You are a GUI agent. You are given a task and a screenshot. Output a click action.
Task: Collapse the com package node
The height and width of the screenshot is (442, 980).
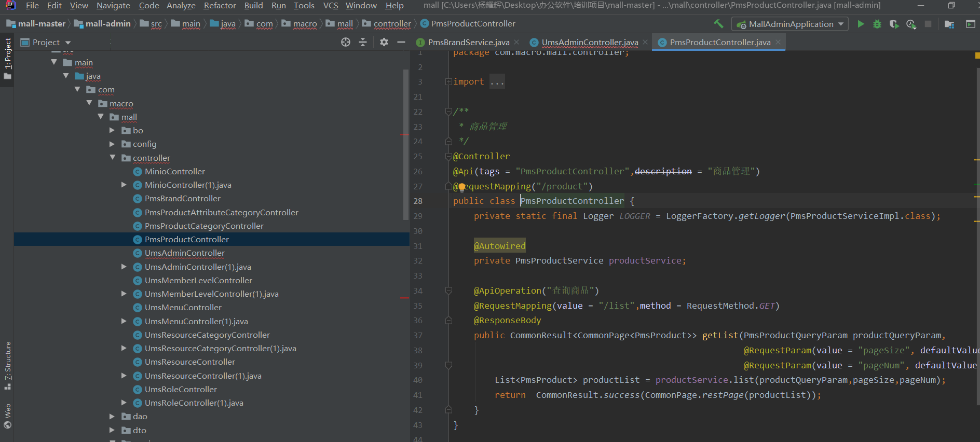click(x=77, y=89)
